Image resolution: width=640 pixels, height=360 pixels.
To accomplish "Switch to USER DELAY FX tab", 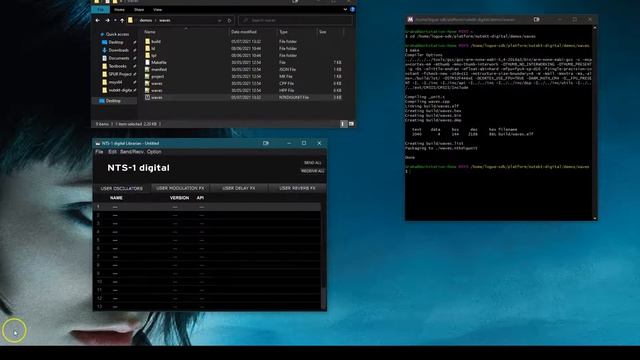I will coord(239,188).
